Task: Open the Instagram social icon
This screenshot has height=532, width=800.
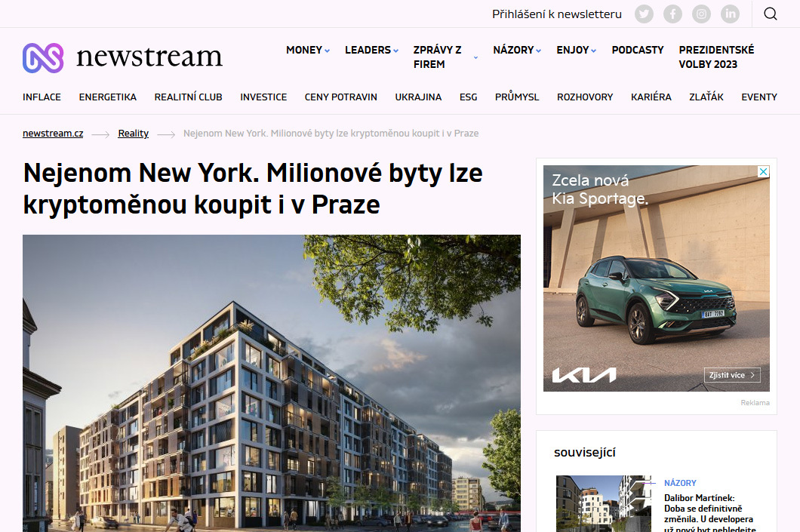Action: 701,14
